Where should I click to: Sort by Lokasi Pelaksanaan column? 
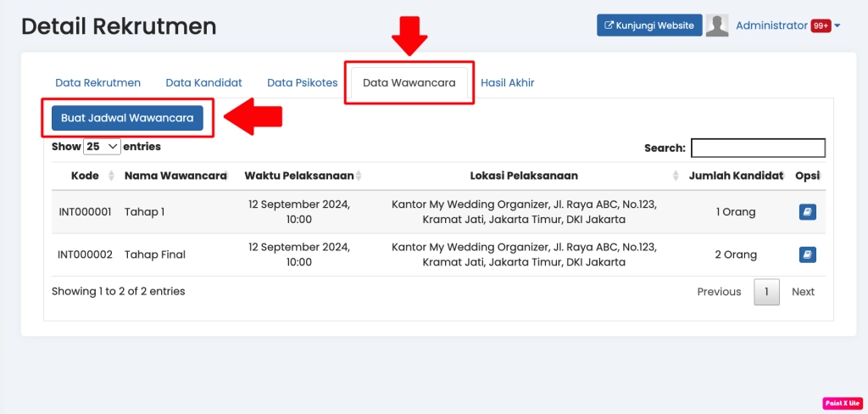coord(524,176)
